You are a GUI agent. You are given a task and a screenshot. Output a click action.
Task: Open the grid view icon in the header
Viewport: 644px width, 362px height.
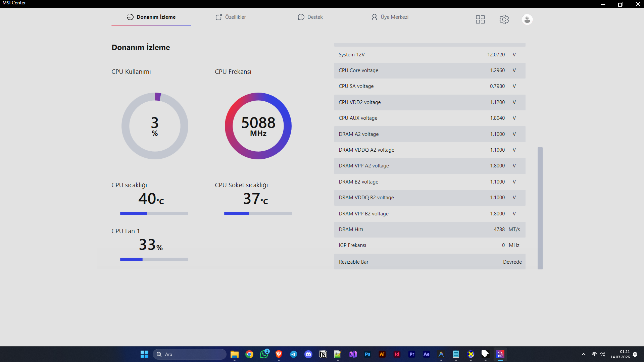click(480, 19)
